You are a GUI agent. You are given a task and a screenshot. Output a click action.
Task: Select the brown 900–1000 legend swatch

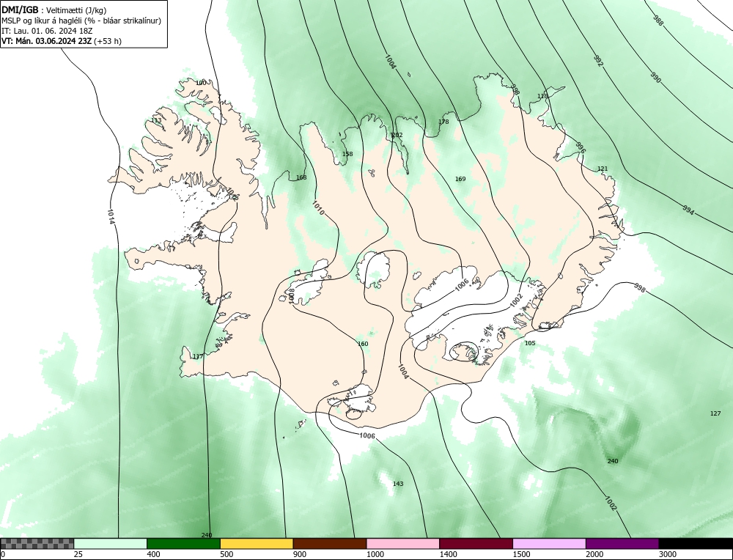(330, 544)
